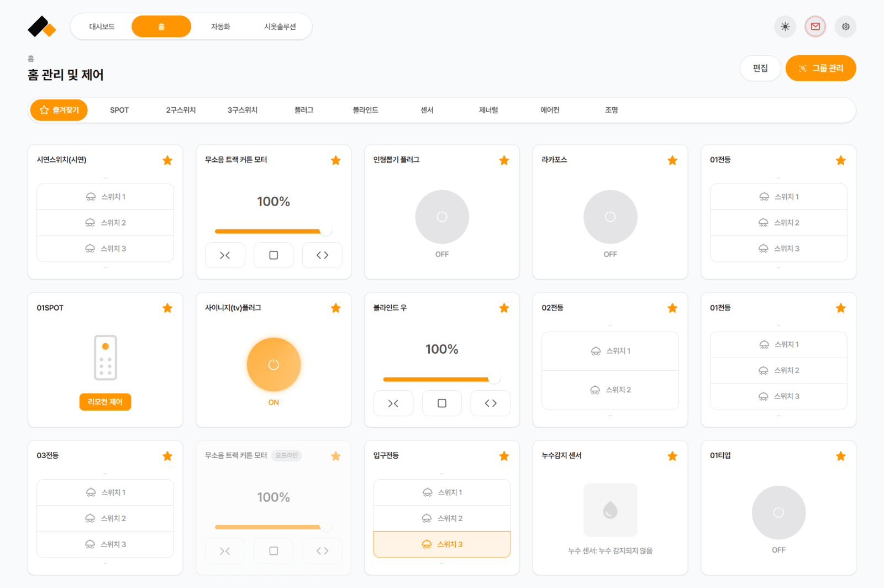Screen dimensions: 884x588
Task: Turn off 사이니지(tv)플러그 power button
Action: (273, 365)
